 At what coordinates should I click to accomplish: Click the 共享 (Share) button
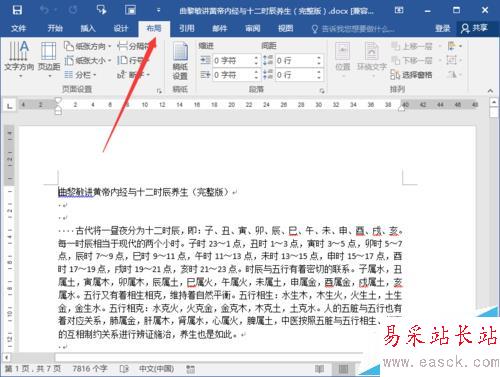tap(474, 28)
